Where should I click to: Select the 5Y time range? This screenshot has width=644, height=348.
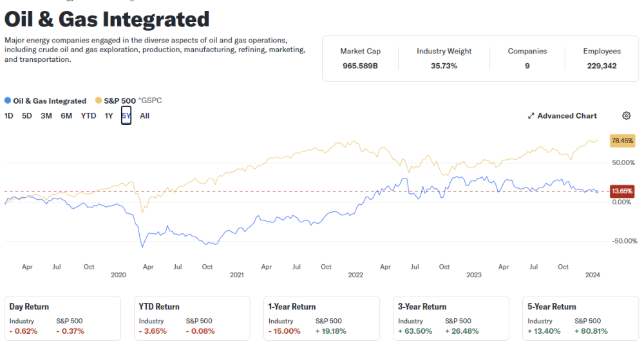126,116
